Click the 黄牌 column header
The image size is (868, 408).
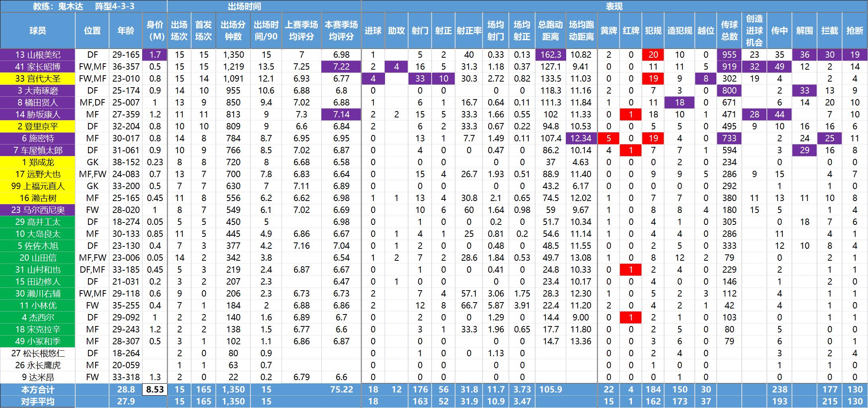(x=609, y=31)
